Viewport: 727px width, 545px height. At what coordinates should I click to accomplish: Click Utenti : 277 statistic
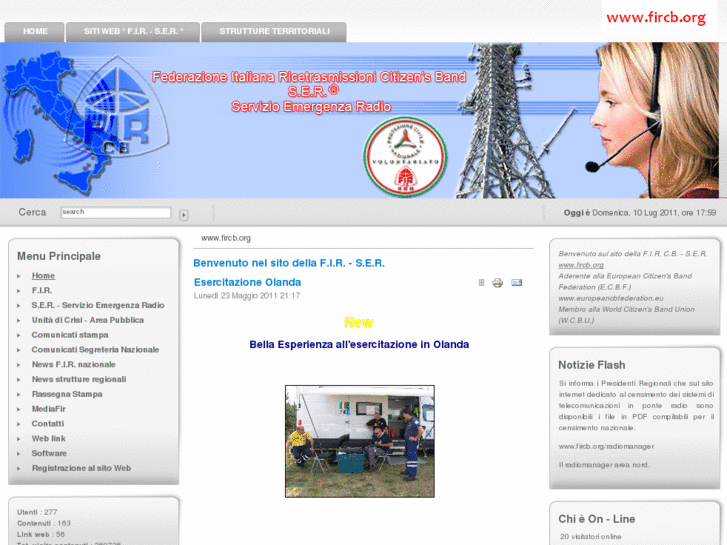[x=37, y=512]
